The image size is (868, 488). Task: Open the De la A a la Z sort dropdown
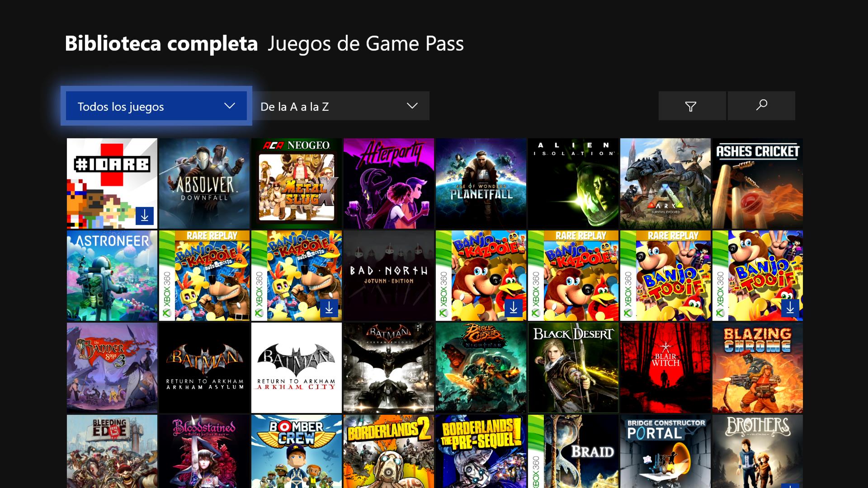pyautogui.click(x=340, y=106)
